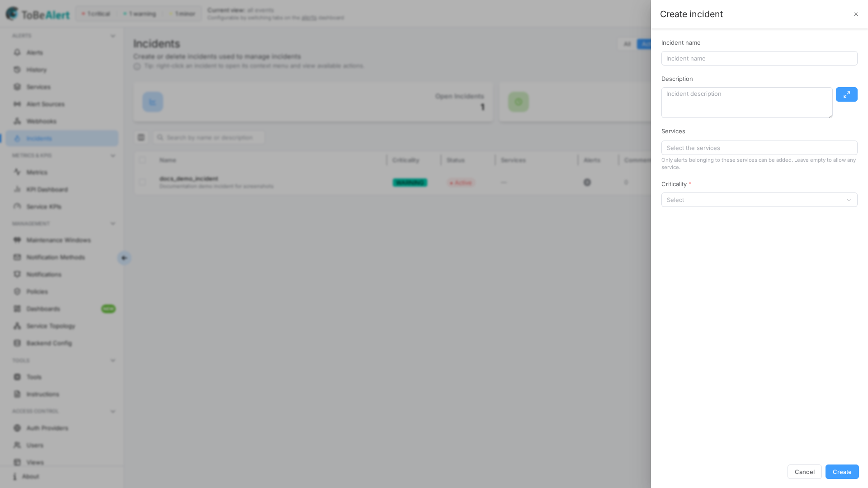Click the Search by name or description box

pos(209,137)
